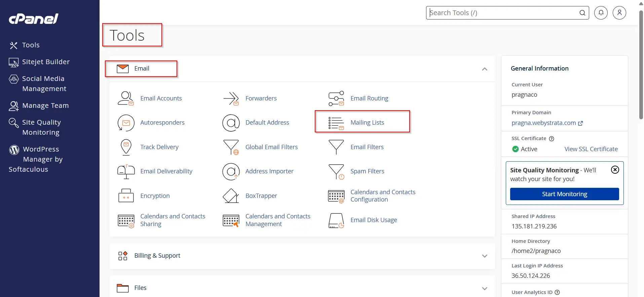Image resolution: width=644 pixels, height=297 pixels.
Task: Click the Track Delivery pin icon
Action: 126,147
